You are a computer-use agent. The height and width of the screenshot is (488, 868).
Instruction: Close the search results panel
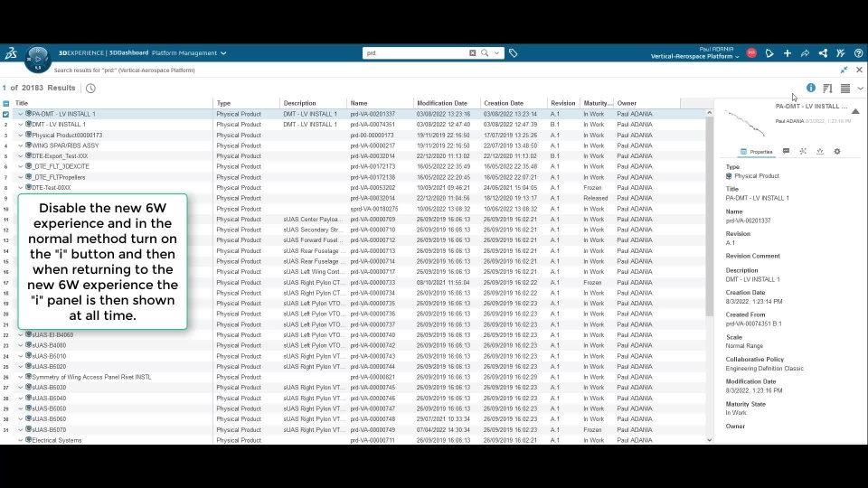[x=859, y=70]
